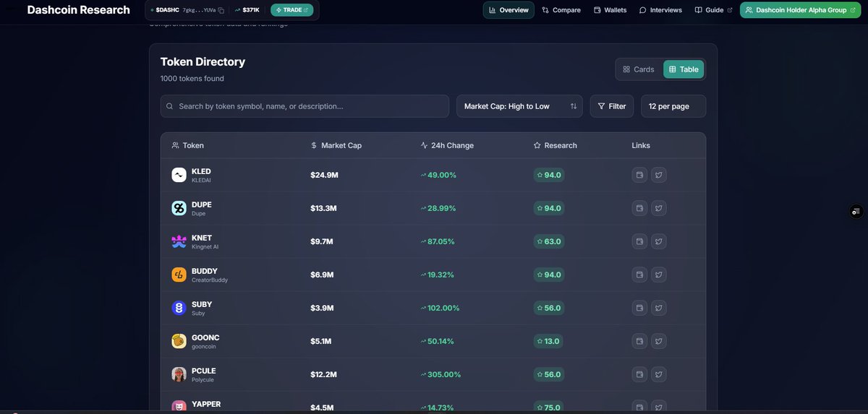Sort by Research column header

[x=556, y=145]
